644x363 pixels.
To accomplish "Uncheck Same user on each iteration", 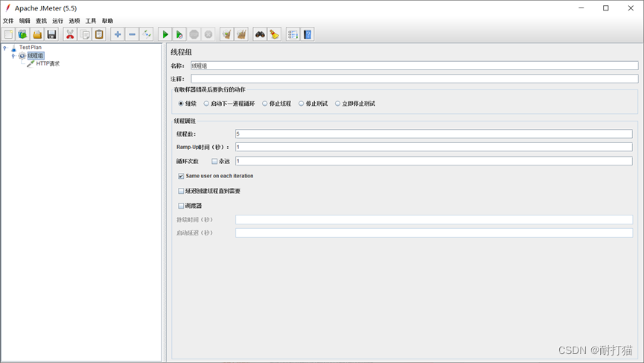I will tap(181, 176).
